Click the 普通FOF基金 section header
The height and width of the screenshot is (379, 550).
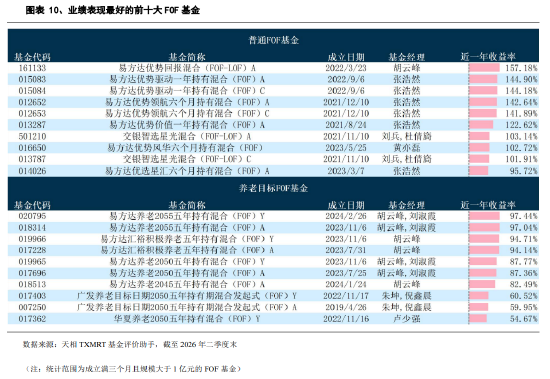[x=273, y=40]
